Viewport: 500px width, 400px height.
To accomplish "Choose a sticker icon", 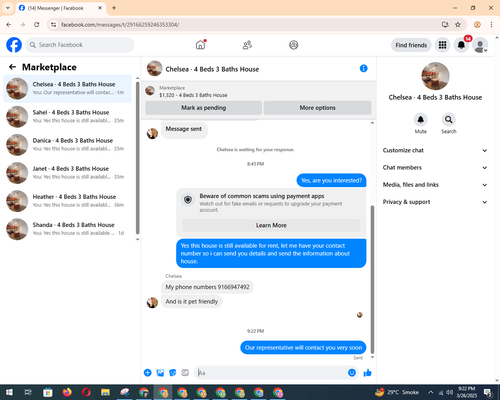I will point(173,373).
